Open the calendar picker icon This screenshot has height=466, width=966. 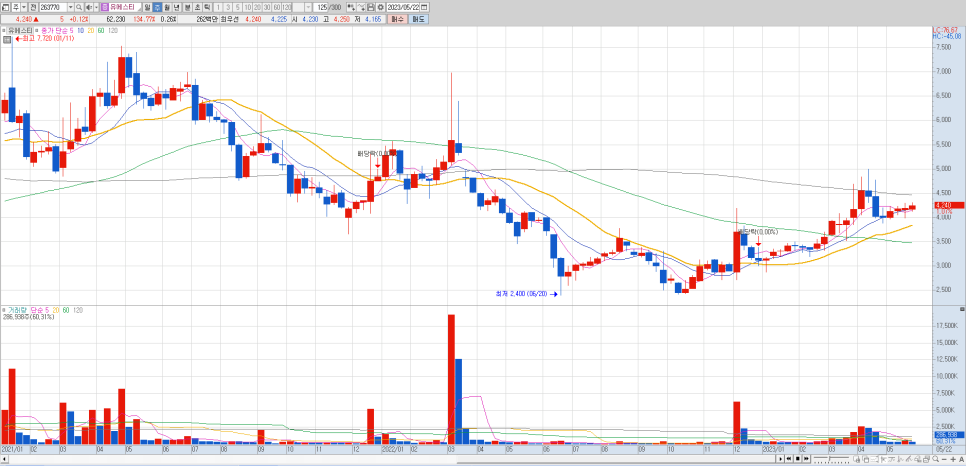[424, 7]
